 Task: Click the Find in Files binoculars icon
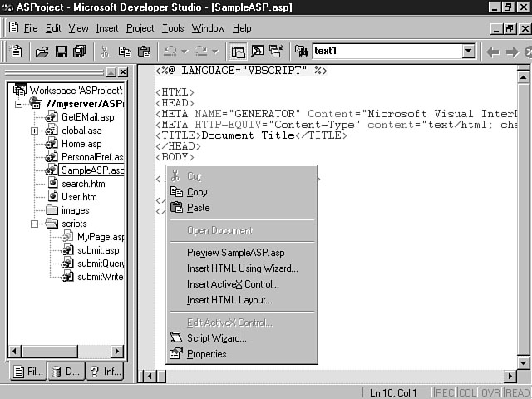click(300, 52)
